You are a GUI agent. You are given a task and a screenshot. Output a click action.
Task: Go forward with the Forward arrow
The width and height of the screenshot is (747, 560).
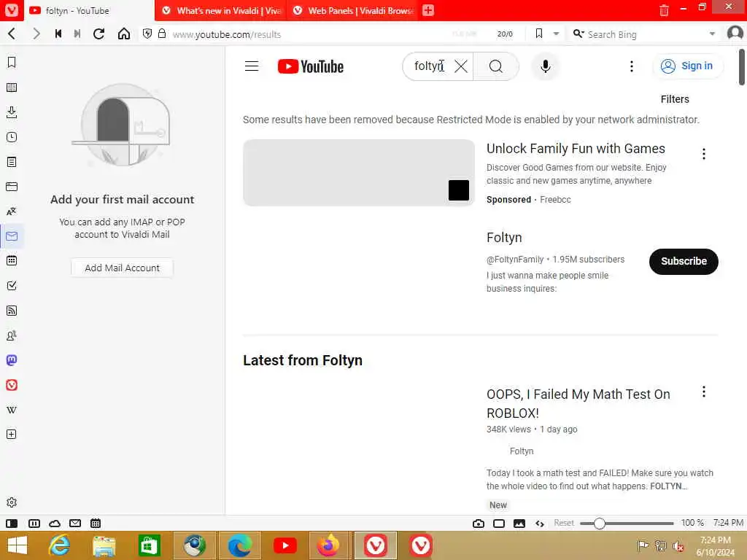point(36,34)
